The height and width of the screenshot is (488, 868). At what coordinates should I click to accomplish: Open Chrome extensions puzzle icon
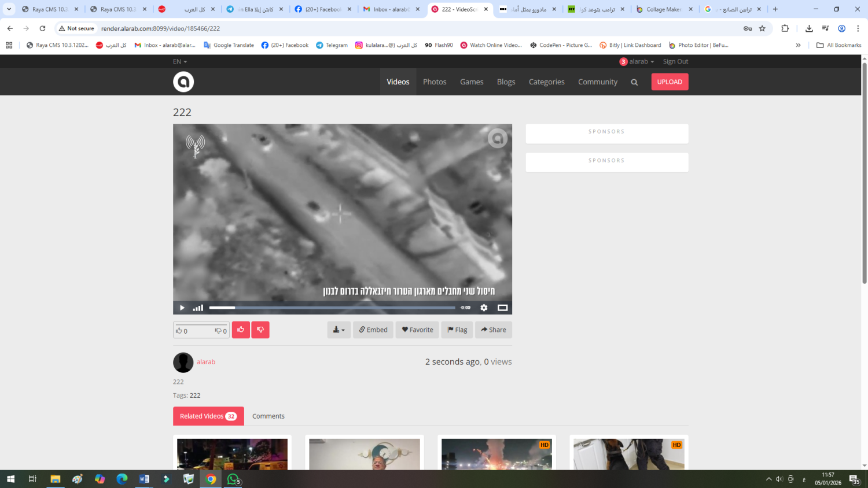point(785,28)
